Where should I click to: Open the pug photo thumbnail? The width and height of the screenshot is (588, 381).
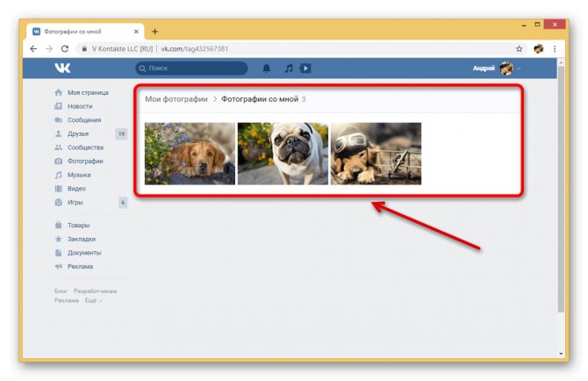point(283,154)
